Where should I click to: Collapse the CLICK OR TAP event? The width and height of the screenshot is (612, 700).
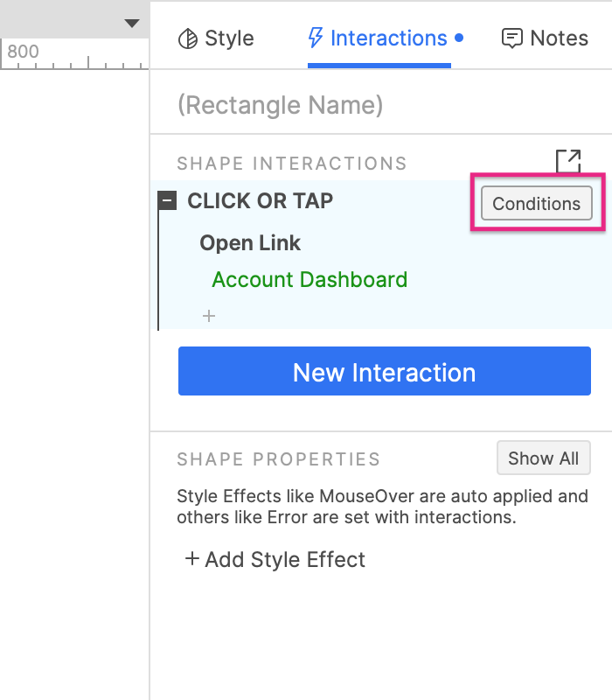[168, 201]
